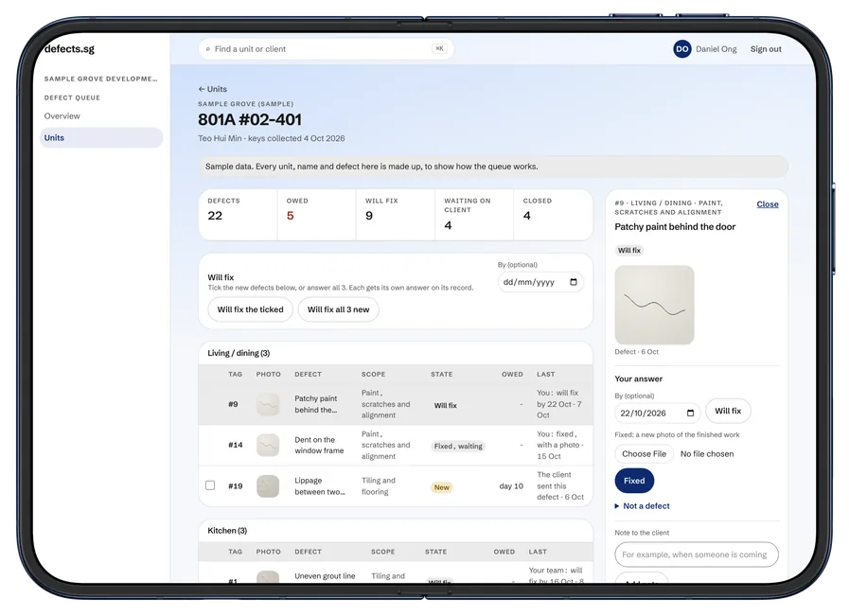
Task: Click the Lippage between two… defect cell
Action: click(x=320, y=486)
